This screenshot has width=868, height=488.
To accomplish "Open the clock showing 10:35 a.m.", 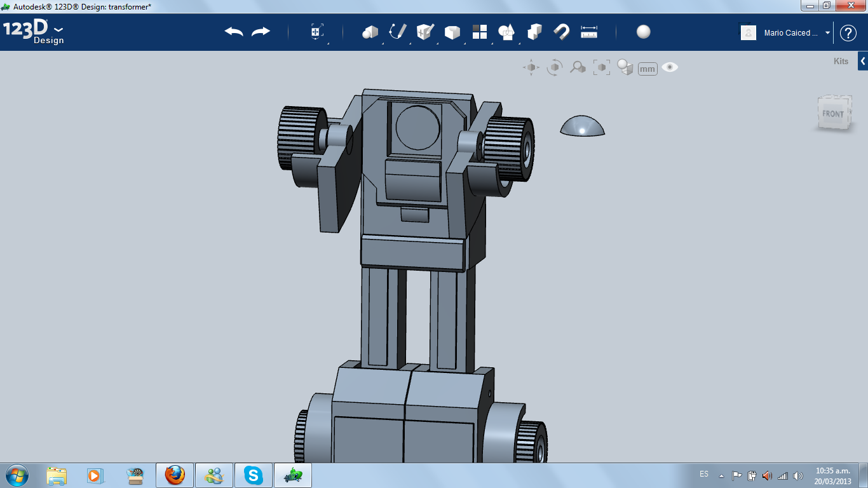I will [x=833, y=476].
